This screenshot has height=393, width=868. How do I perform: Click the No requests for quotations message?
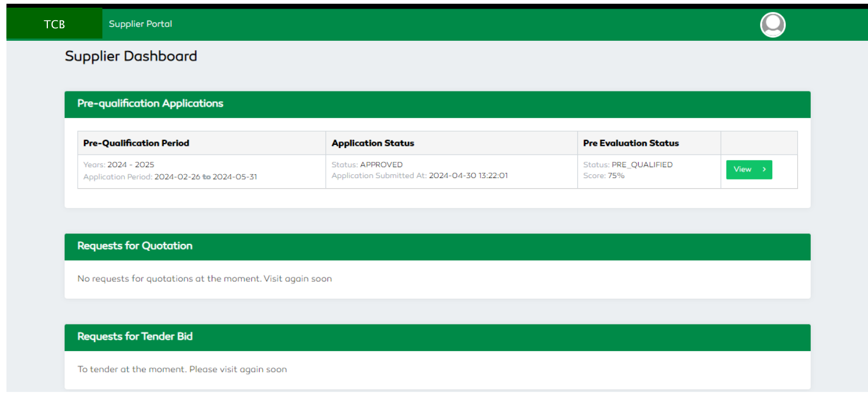pyautogui.click(x=205, y=279)
